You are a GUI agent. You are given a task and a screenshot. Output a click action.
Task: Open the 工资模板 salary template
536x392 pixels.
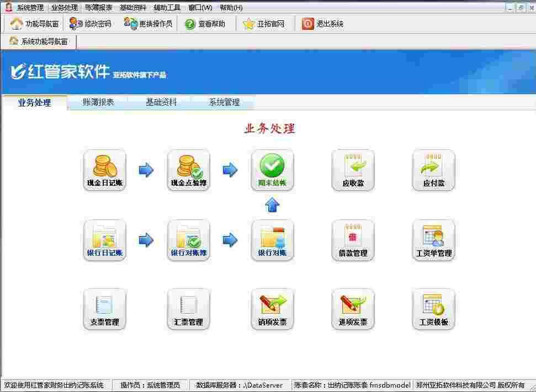coord(434,309)
